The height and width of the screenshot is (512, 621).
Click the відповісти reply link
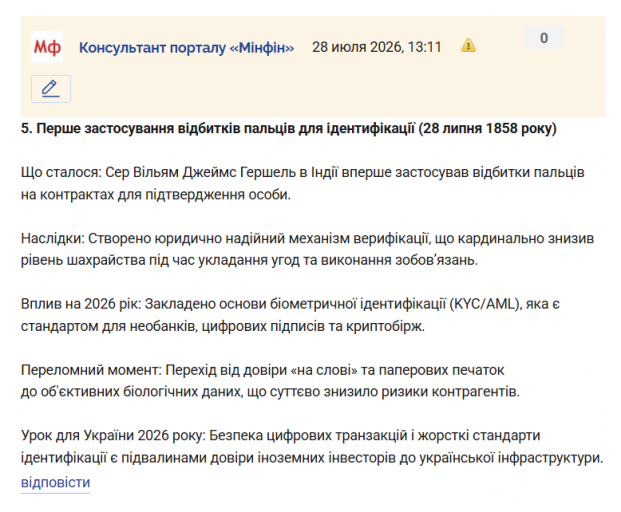click(55, 483)
